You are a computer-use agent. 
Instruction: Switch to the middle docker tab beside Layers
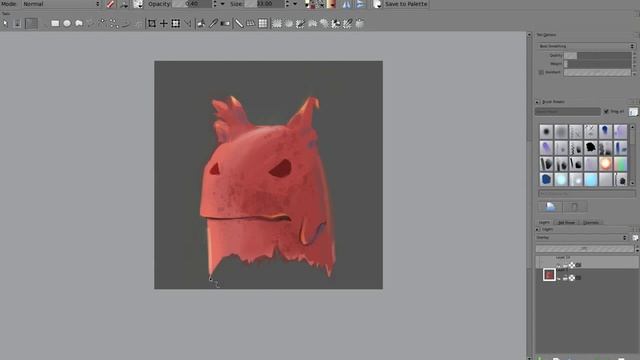point(567,222)
